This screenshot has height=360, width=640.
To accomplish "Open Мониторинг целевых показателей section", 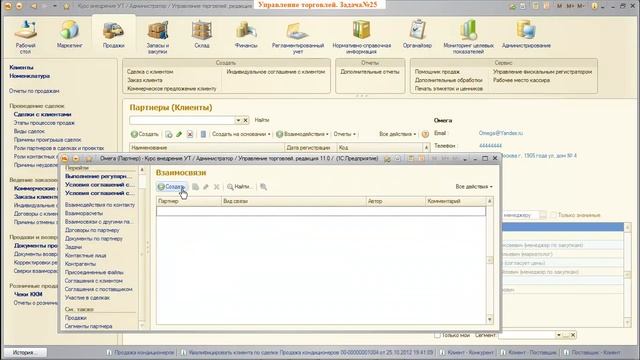I will tap(469, 37).
